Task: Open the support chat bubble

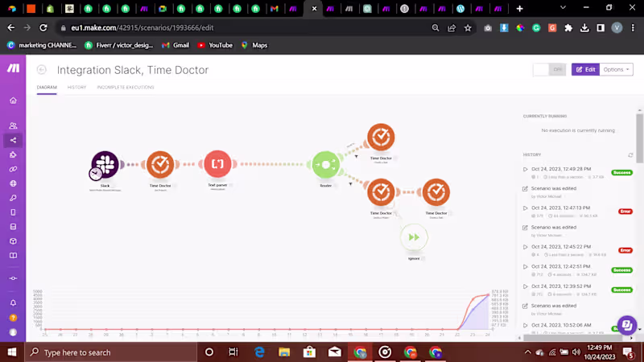Action: click(627, 326)
